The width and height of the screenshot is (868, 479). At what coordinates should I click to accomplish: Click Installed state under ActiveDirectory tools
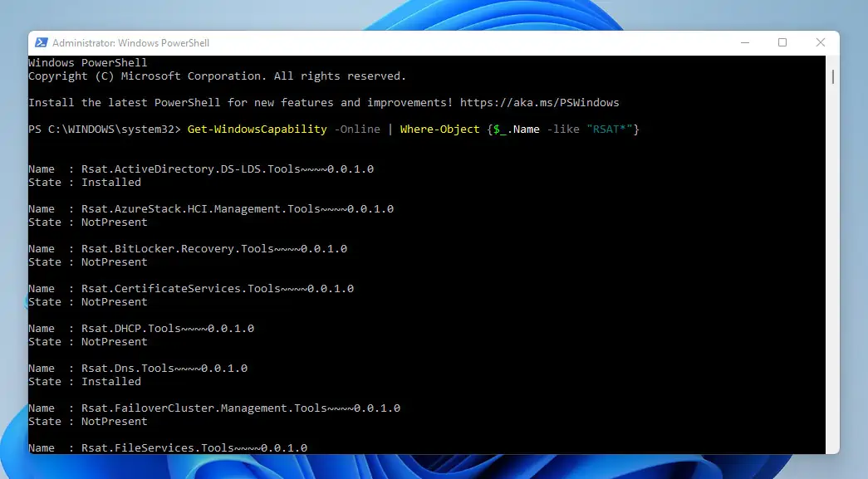click(x=111, y=182)
